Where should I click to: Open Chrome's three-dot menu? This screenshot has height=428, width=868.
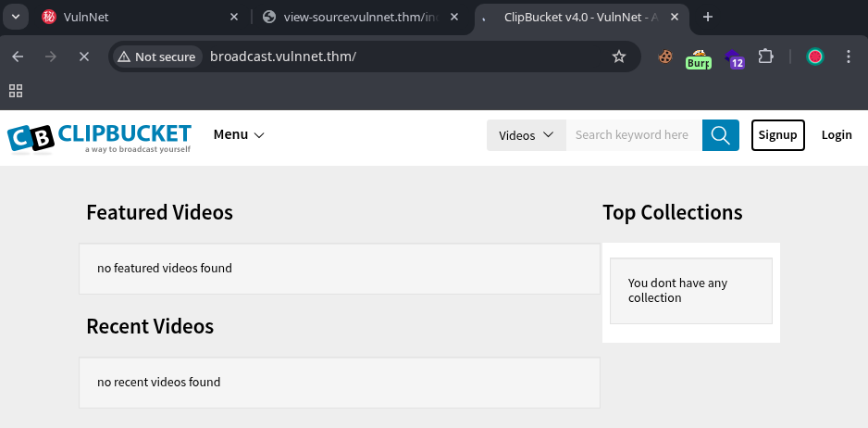coord(849,57)
